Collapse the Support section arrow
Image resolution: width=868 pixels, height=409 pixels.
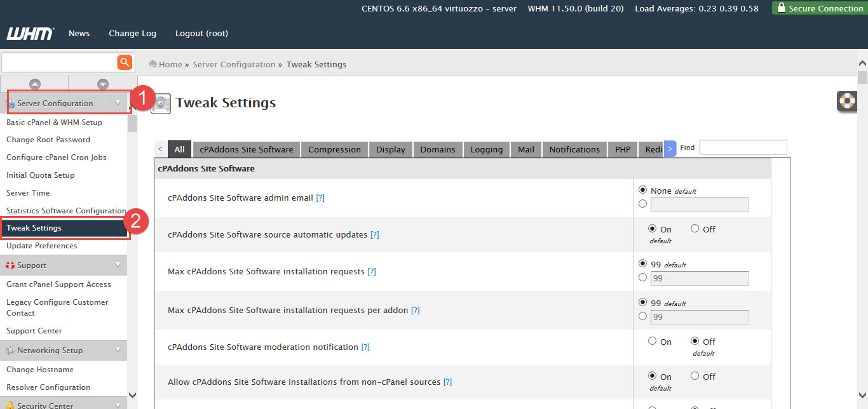pos(118,265)
